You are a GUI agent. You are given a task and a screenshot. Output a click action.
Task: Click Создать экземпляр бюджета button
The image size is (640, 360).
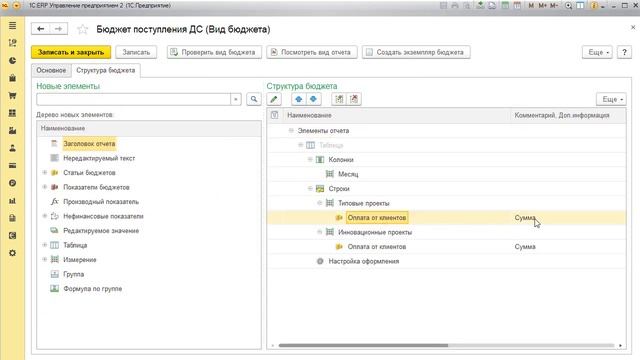tap(416, 52)
